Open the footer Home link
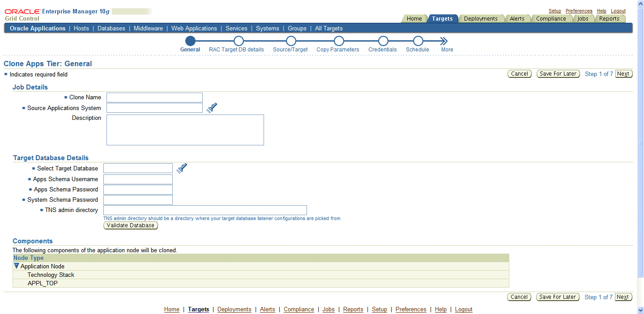The width and height of the screenshot is (644, 314). click(172, 309)
